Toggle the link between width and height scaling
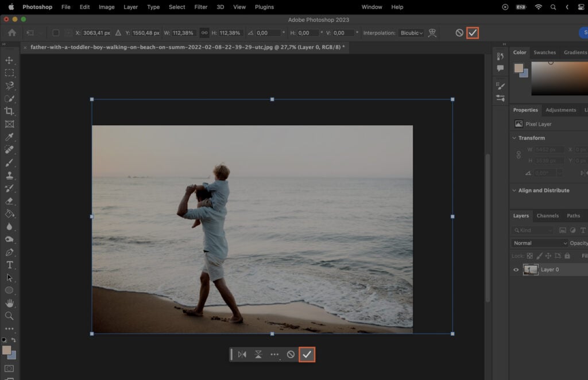This screenshot has height=380, width=588. 204,33
